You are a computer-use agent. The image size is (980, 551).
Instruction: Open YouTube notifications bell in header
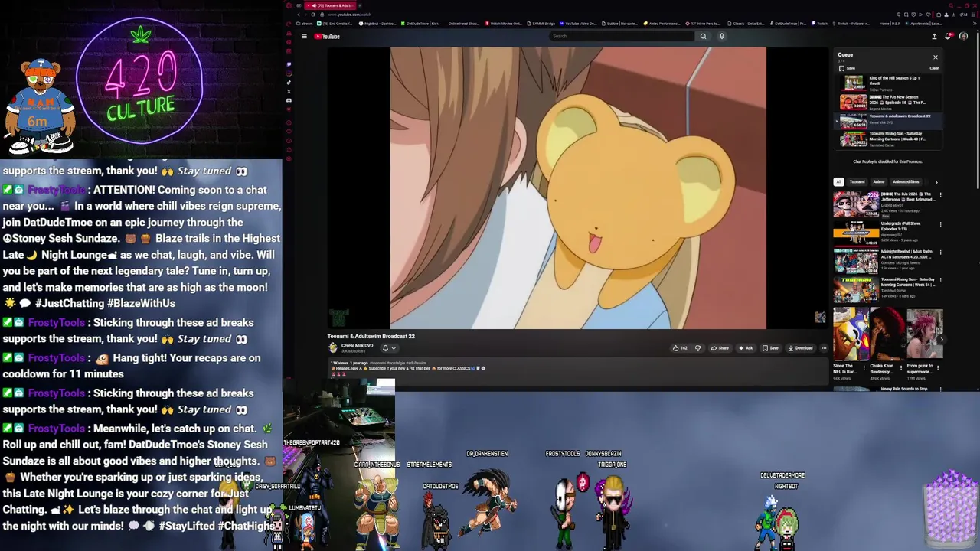pyautogui.click(x=949, y=36)
